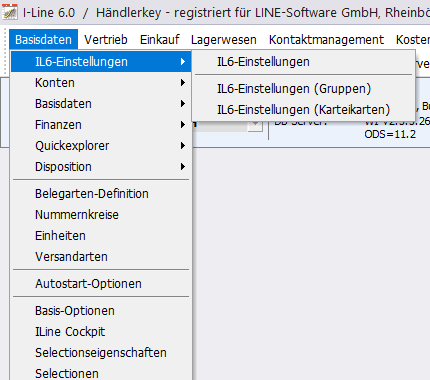This screenshot has height=380, width=430.
Task: Select IL6-Einstellungen (Karteikarten) submenu entry
Action: tap(303, 110)
